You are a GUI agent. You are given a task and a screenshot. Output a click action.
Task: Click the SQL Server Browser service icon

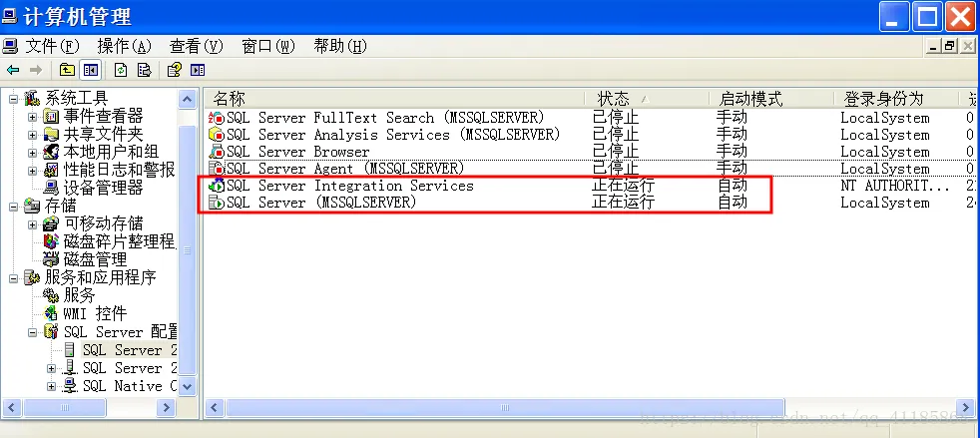pyautogui.click(x=217, y=152)
